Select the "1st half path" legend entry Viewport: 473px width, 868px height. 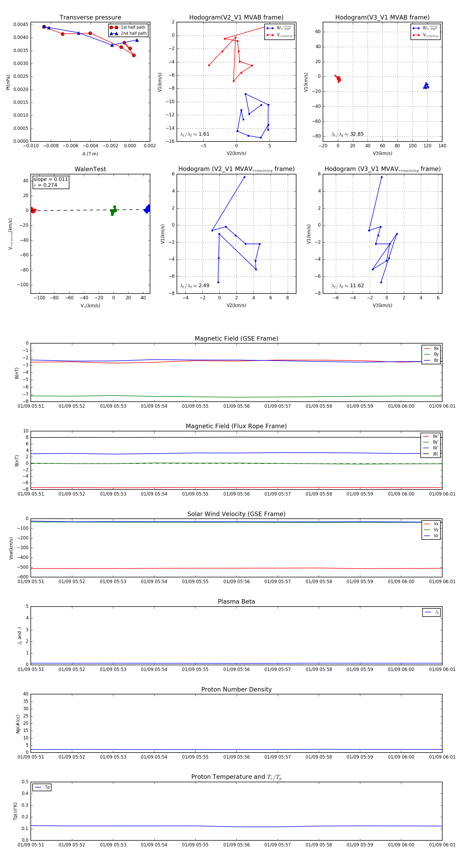(x=128, y=27)
